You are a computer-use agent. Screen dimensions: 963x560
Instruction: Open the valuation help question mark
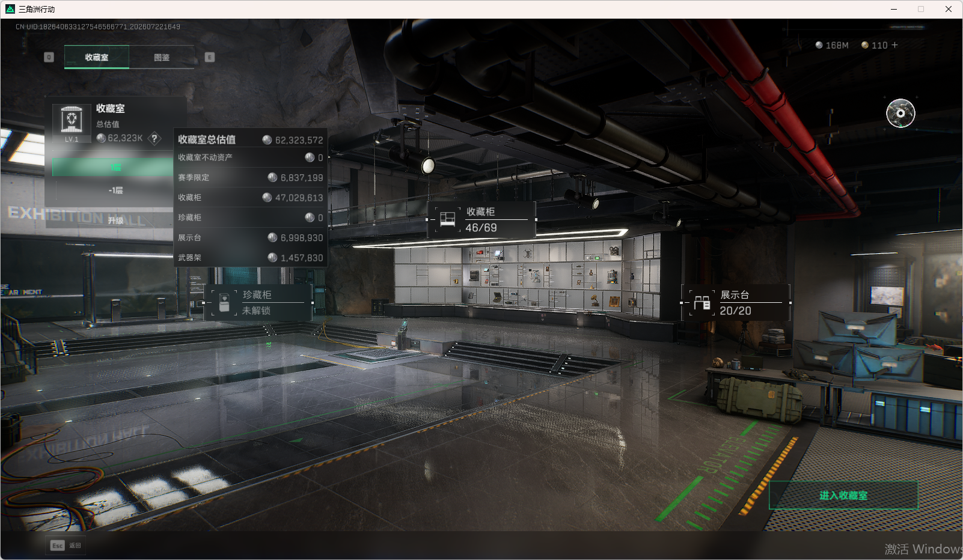click(x=154, y=138)
